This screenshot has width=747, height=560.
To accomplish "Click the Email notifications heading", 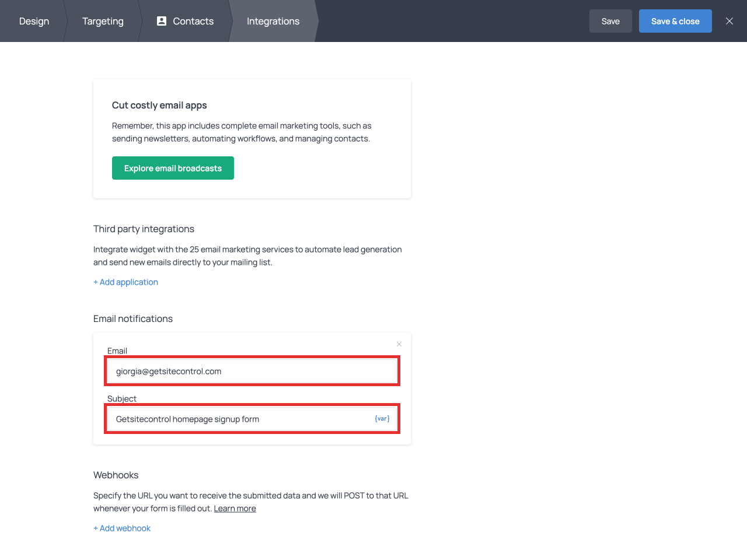I will click(x=133, y=319).
